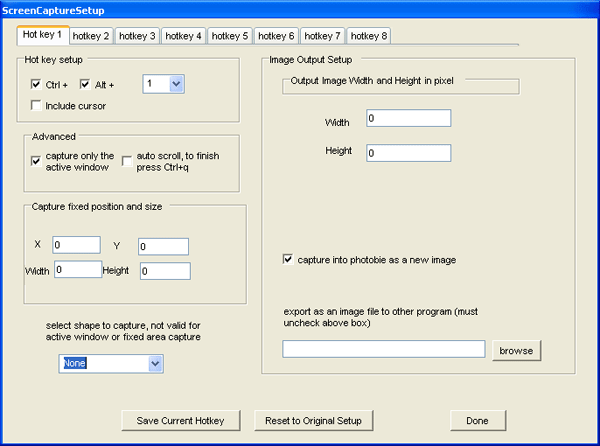600x446 pixels.
Task: Go to the hotkey 5 tab
Action: pos(230,36)
